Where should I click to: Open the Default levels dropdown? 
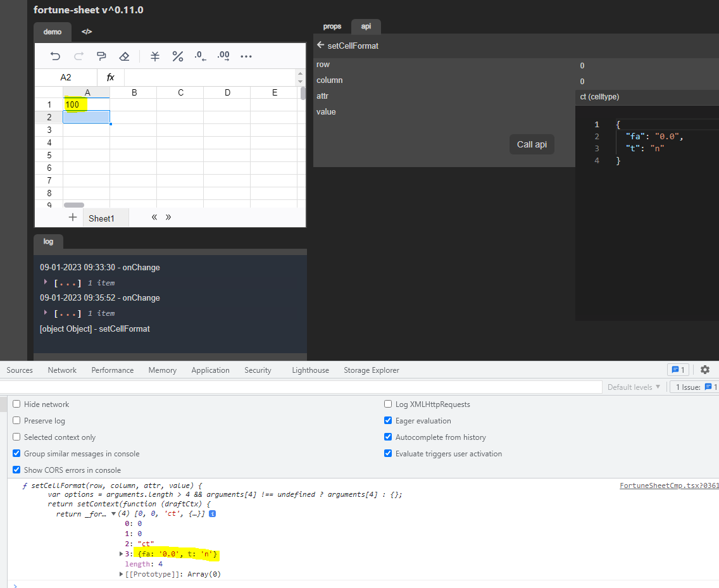coord(634,387)
